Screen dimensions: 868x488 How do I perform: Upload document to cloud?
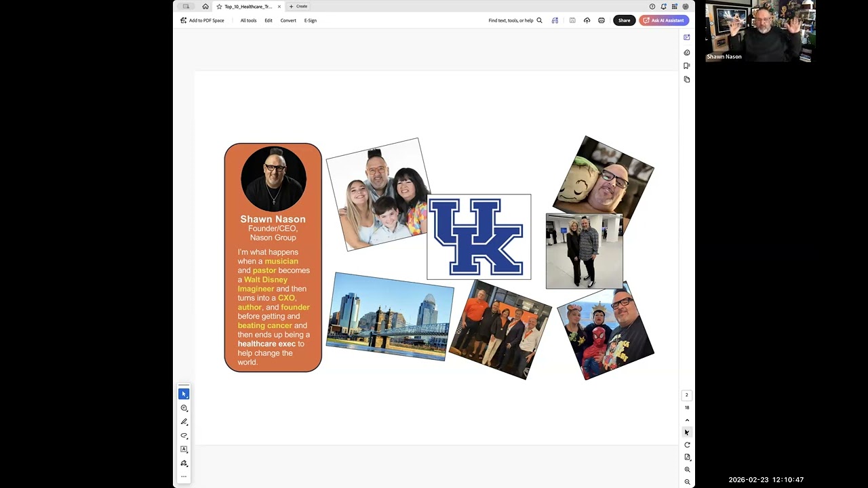pyautogui.click(x=587, y=20)
